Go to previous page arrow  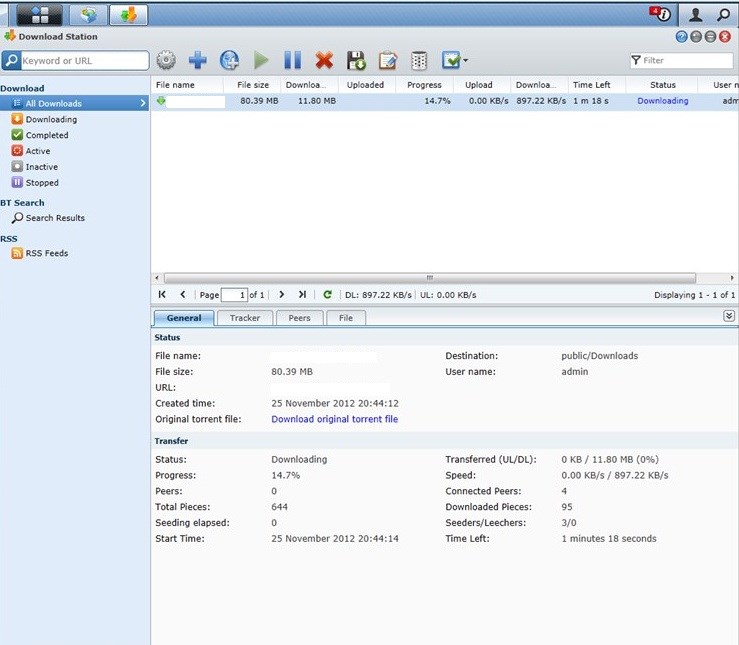pos(183,294)
